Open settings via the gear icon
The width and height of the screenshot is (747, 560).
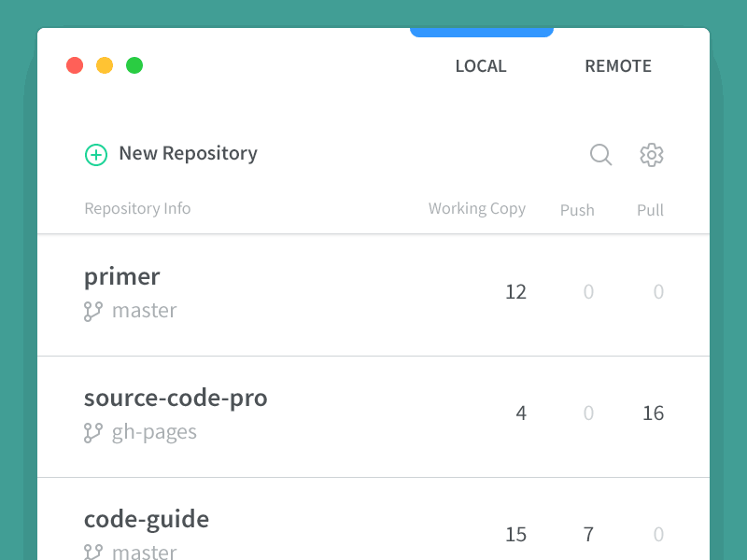[x=652, y=155]
